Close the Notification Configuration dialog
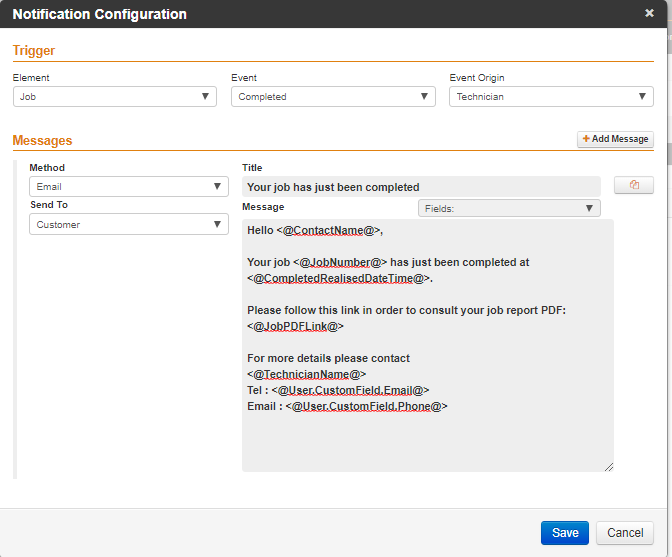 649,13
